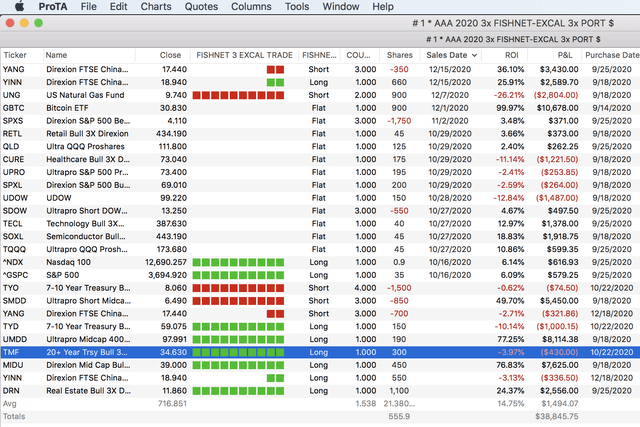The width and height of the screenshot is (640, 427).
Task: Select the TECL ticker cell
Action: [x=13, y=224]
